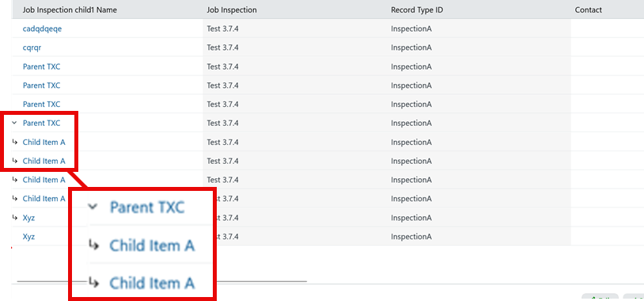Collapse the Parent TXC chevron in the table

pos(15,123)
